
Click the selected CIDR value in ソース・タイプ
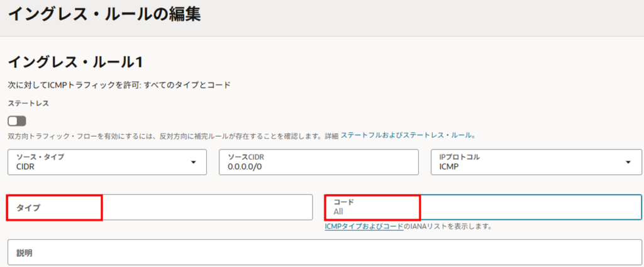click(27, 167)
